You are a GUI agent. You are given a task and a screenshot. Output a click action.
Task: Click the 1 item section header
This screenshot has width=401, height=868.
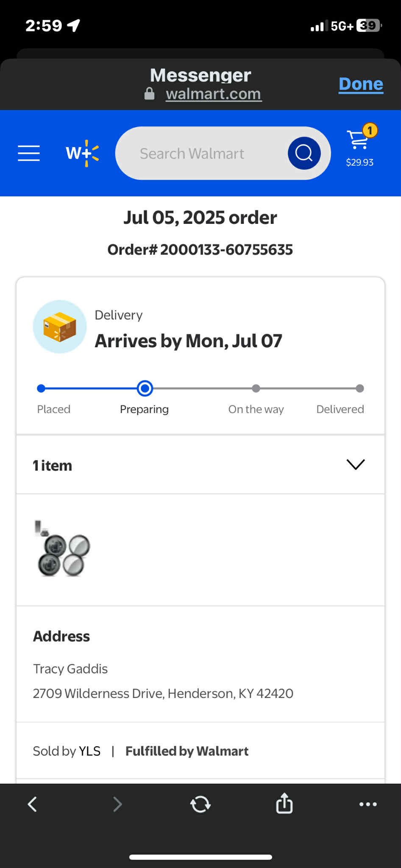(x=53, y=466)
